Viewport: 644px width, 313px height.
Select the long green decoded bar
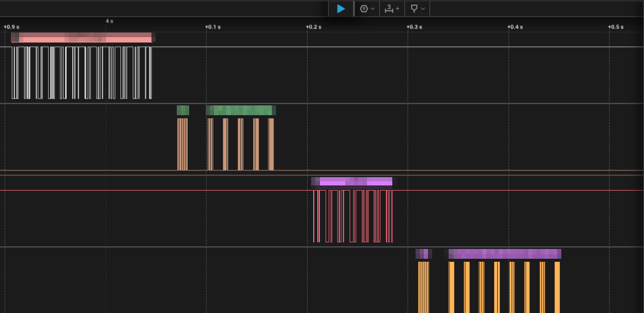241,110
